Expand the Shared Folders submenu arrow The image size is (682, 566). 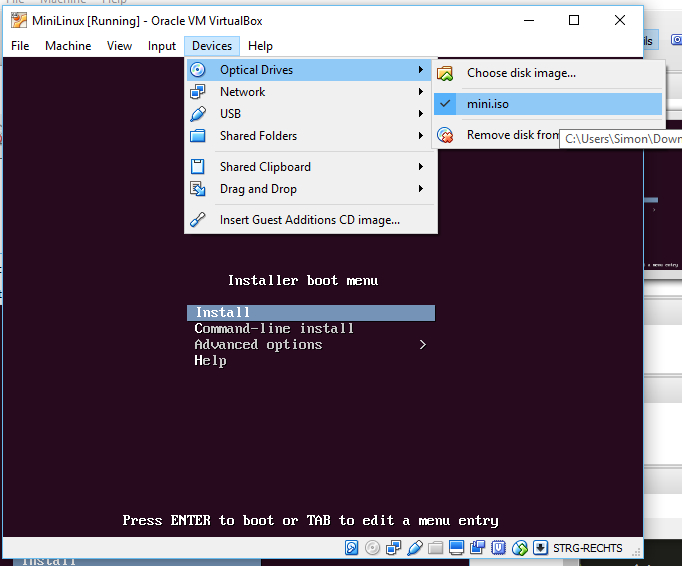(x=421, y=136)
